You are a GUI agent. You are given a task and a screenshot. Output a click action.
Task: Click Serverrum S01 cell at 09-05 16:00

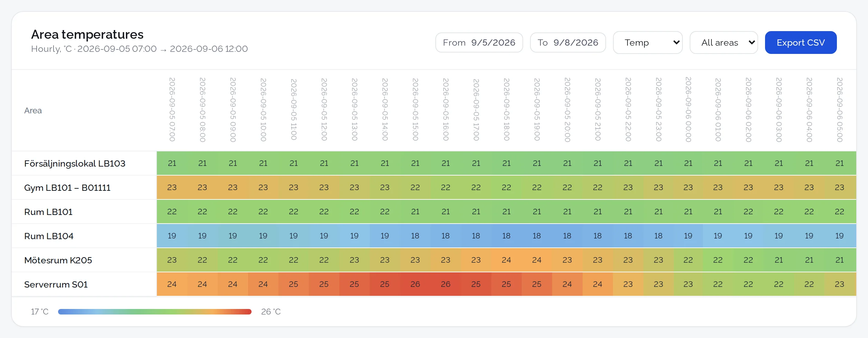click(446, 284)
